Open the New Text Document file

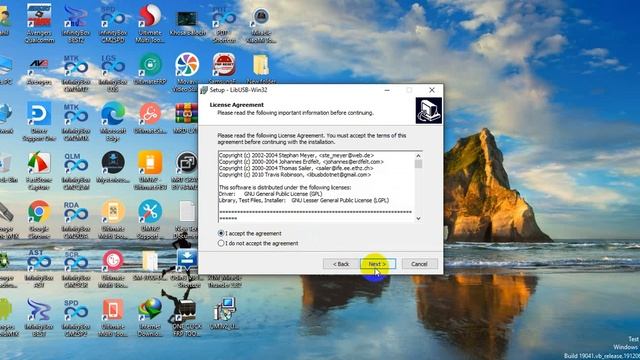[x=187, y=219]
